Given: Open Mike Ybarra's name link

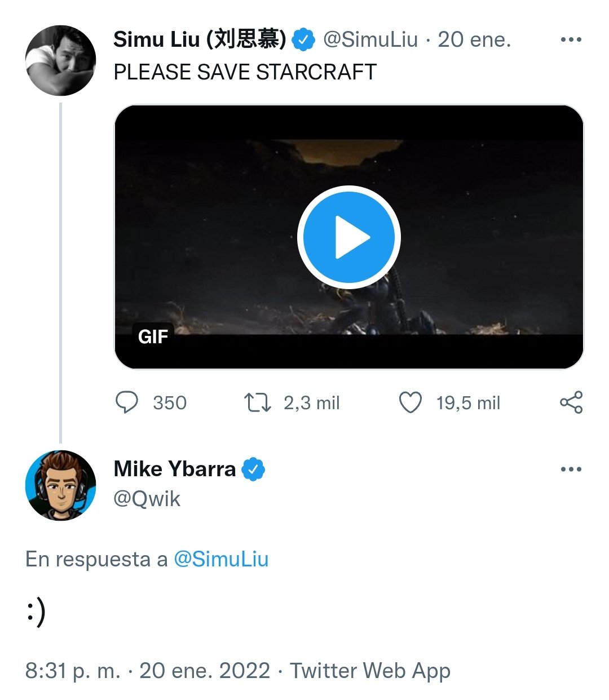Looking at the screenshot, I should click(x=175, y=469).
